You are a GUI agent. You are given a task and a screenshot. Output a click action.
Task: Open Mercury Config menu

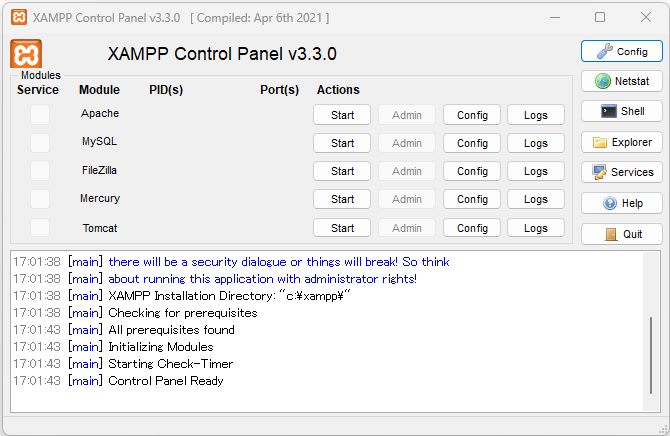[x=472, y=199]
